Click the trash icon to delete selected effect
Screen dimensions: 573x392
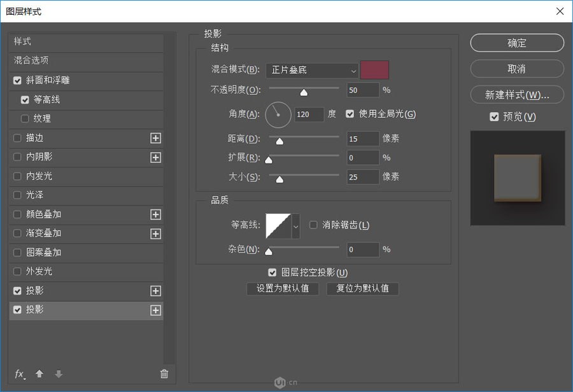(164, 374)
